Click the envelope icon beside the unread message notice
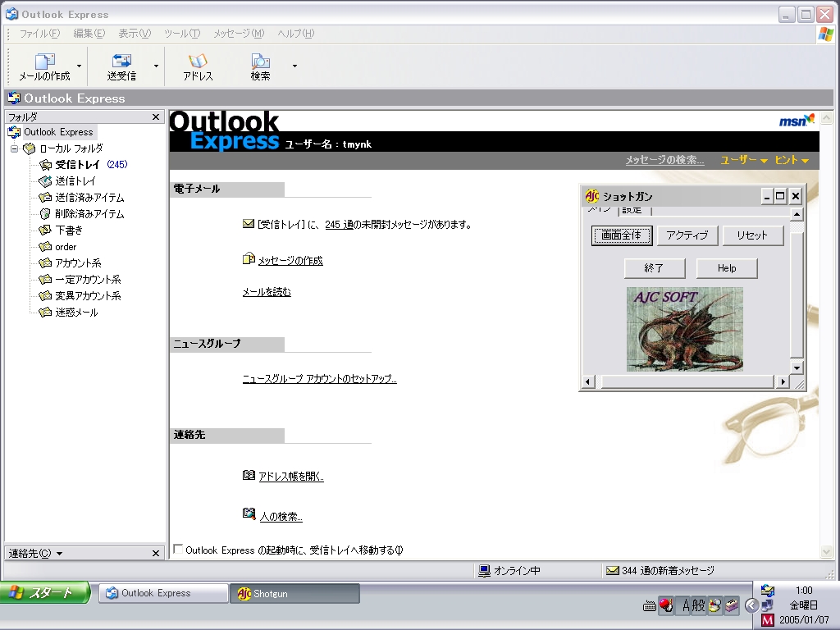The image size is (840, 630). [x=248, y=224]
